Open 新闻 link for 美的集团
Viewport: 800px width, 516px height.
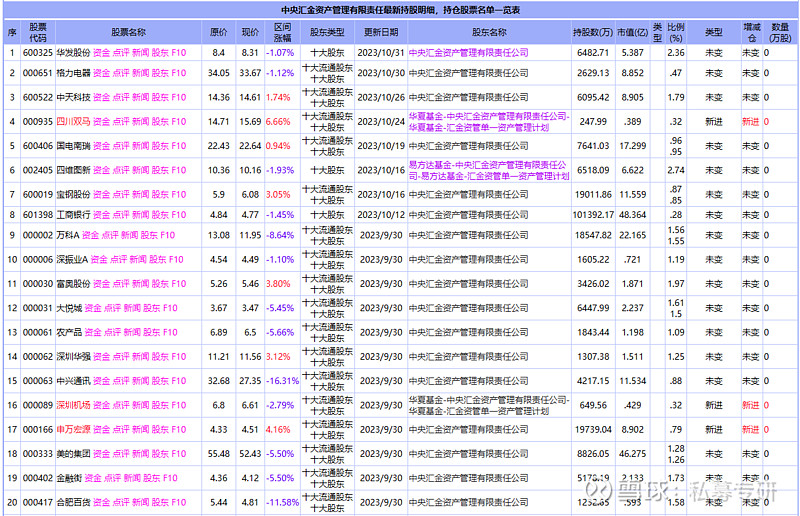(x=140, y=454)
